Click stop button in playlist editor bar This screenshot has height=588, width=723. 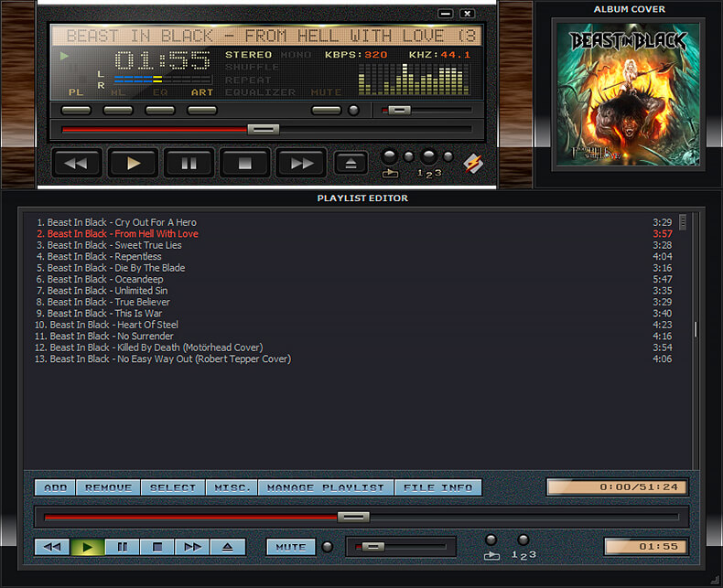coord(157,547)
